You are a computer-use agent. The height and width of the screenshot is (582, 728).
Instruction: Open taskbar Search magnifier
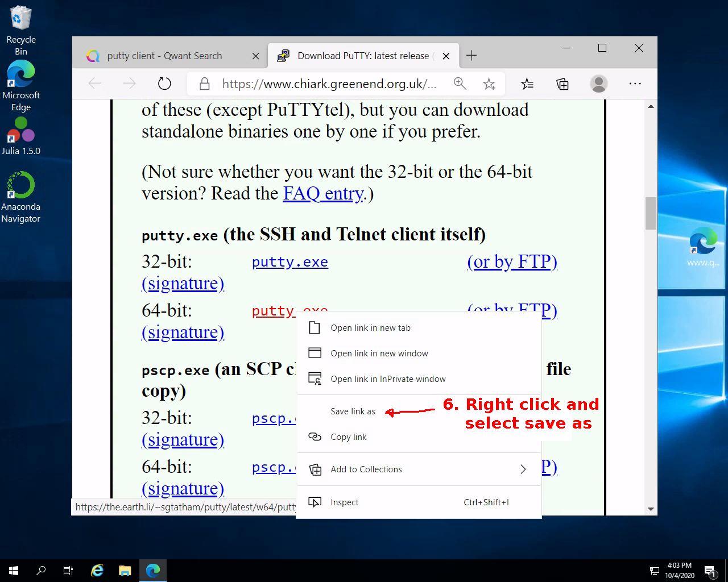coord(41,571)
